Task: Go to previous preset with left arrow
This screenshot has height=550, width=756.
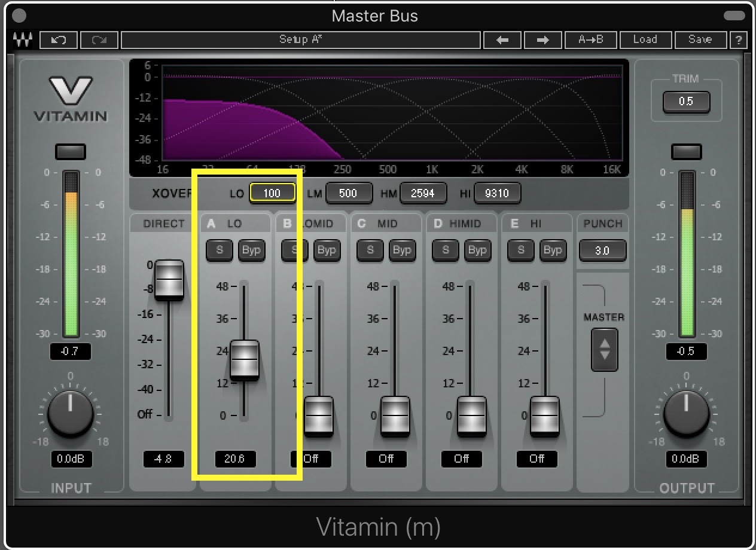Action: (502, 40)
